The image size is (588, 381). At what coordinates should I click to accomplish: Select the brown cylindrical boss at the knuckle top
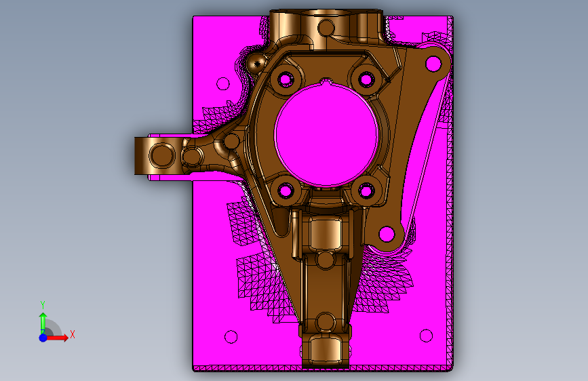(x=326, y=28)
